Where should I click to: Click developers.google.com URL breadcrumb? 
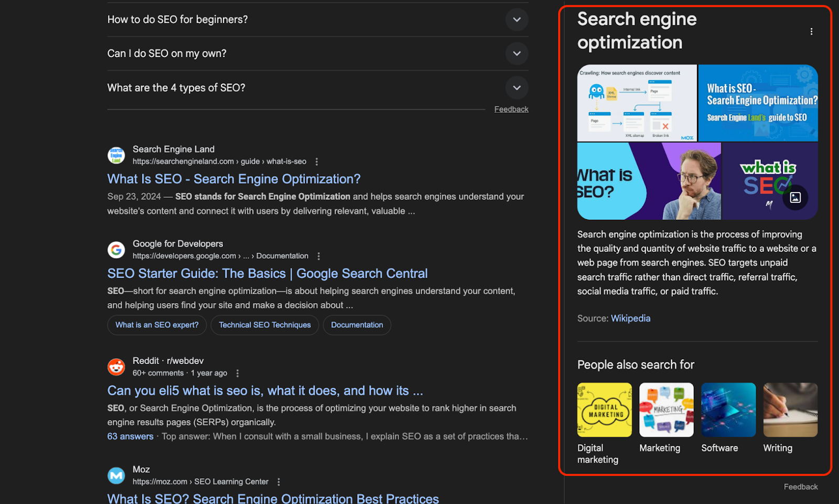click(x=220, y=256)
